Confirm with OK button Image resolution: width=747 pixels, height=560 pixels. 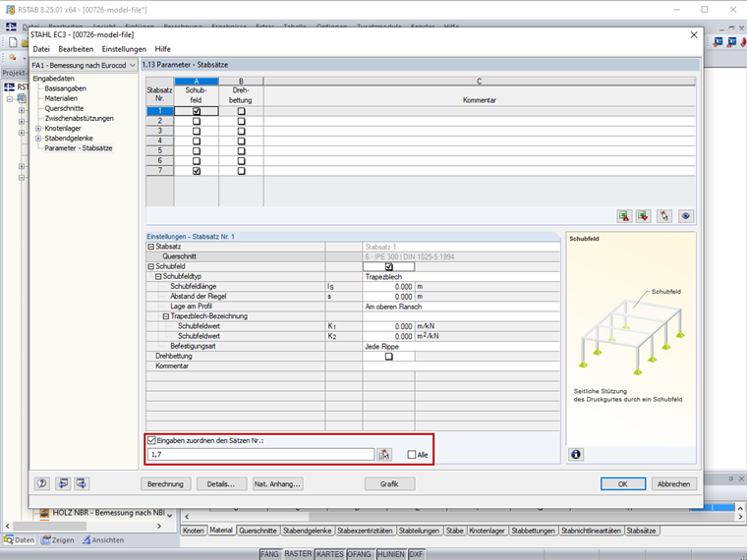[622, 483]
